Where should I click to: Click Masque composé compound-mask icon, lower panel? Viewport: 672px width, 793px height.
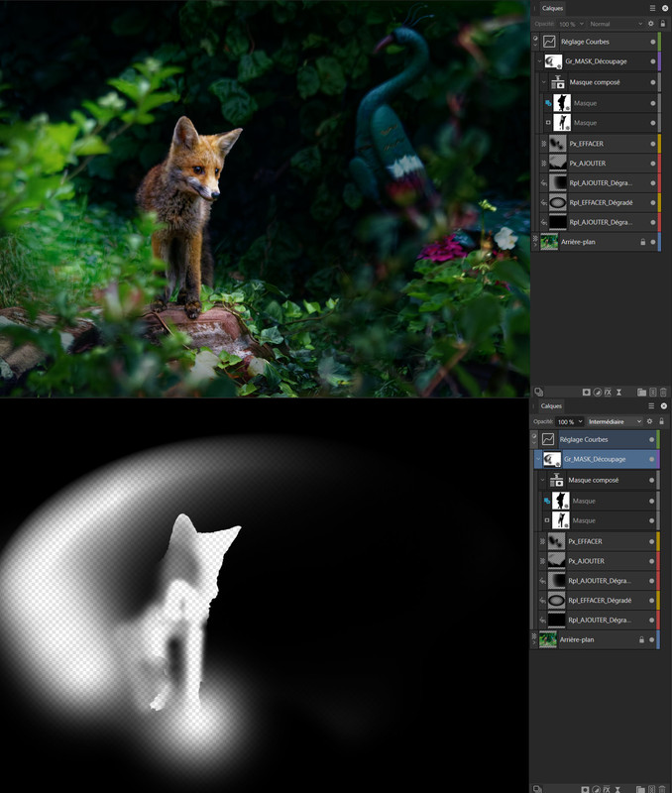click(557, 480)
